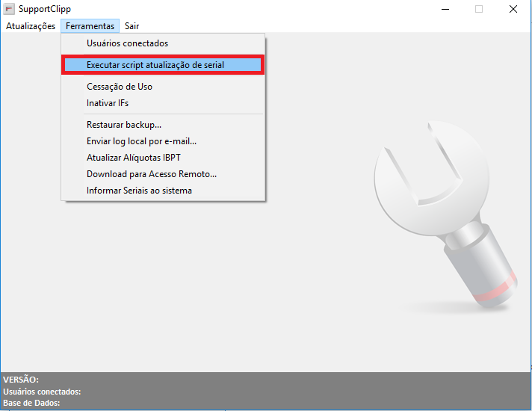Viewport: 532px width, 411px height.
Task: Click Download para Acesso Remoto...
Action: coord(151,174)
